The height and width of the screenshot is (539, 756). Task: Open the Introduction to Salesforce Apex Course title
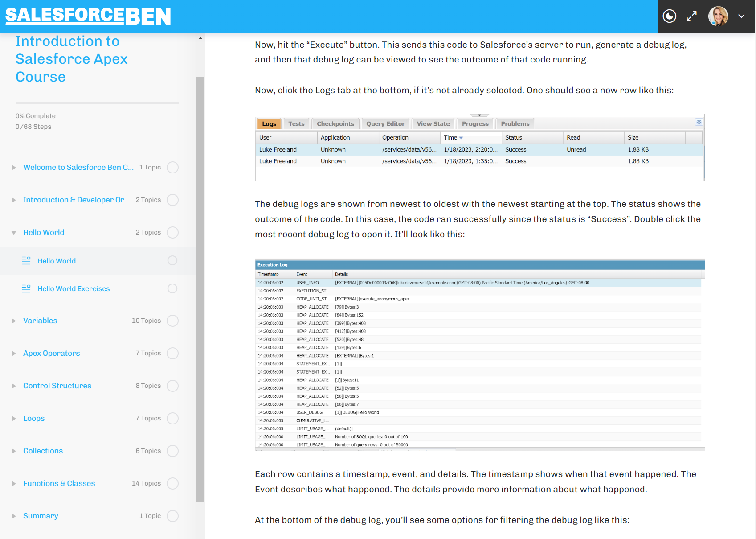pos(71,59)
